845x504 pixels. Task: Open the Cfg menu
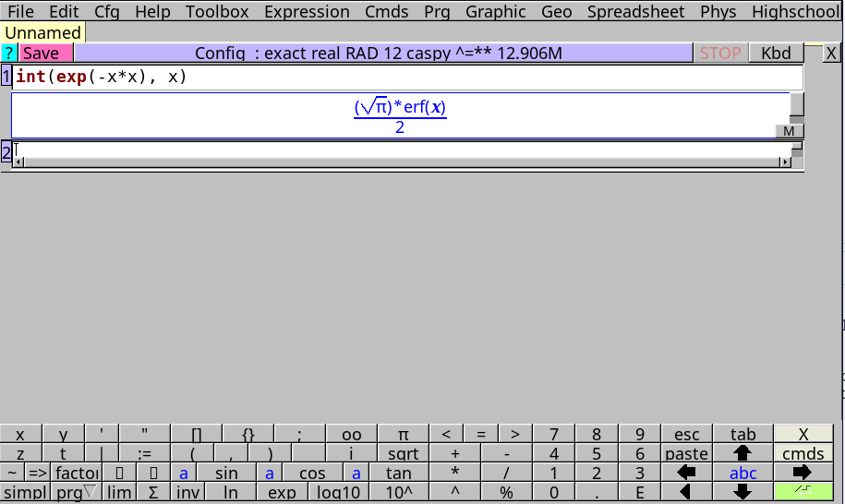point(107,11)
